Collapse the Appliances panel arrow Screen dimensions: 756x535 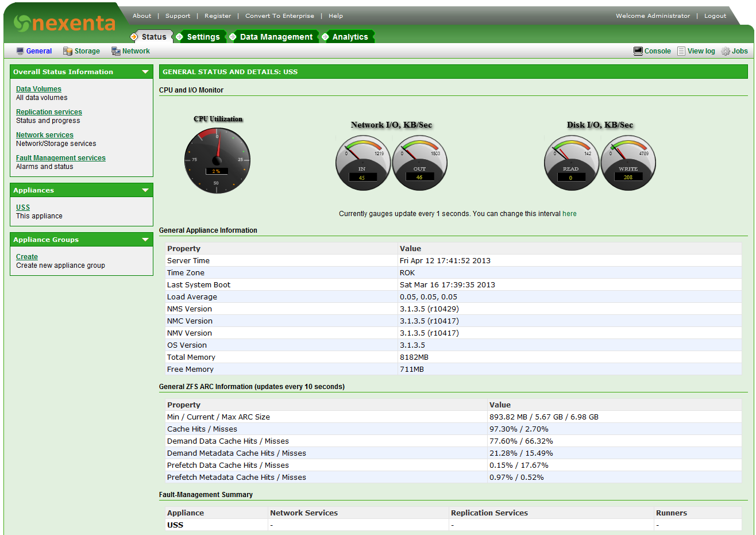pyautogui.click(x=145, y=190)
